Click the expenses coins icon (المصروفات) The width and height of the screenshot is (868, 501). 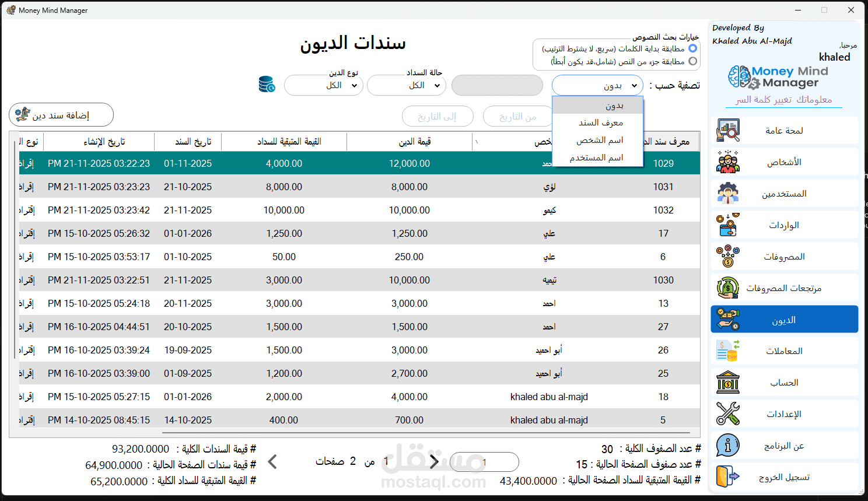(x=728, y=257)
